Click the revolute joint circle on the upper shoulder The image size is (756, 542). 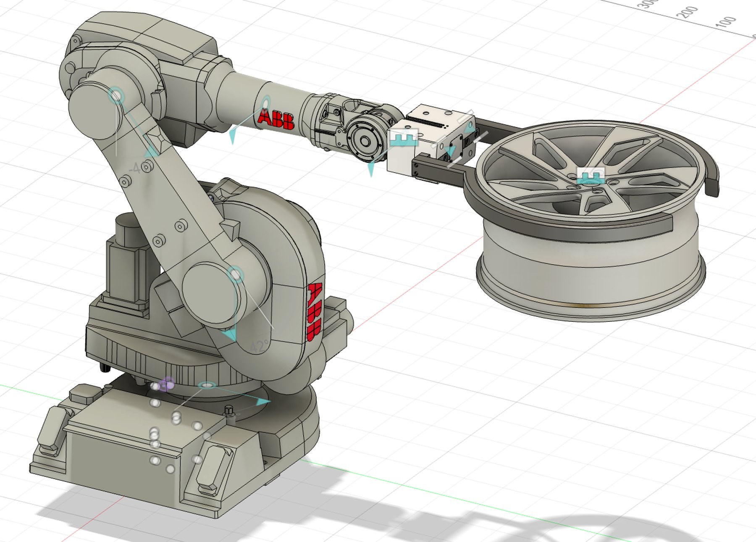tap(116, 96)
